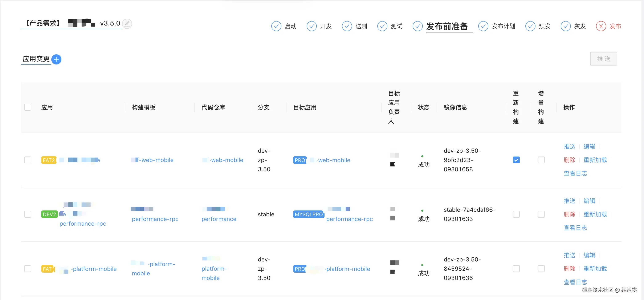The height and width of the screenshot is (300, 644).
Task: Click the pencil edit icon beside v3.5.0
Action: click(127, 24)
